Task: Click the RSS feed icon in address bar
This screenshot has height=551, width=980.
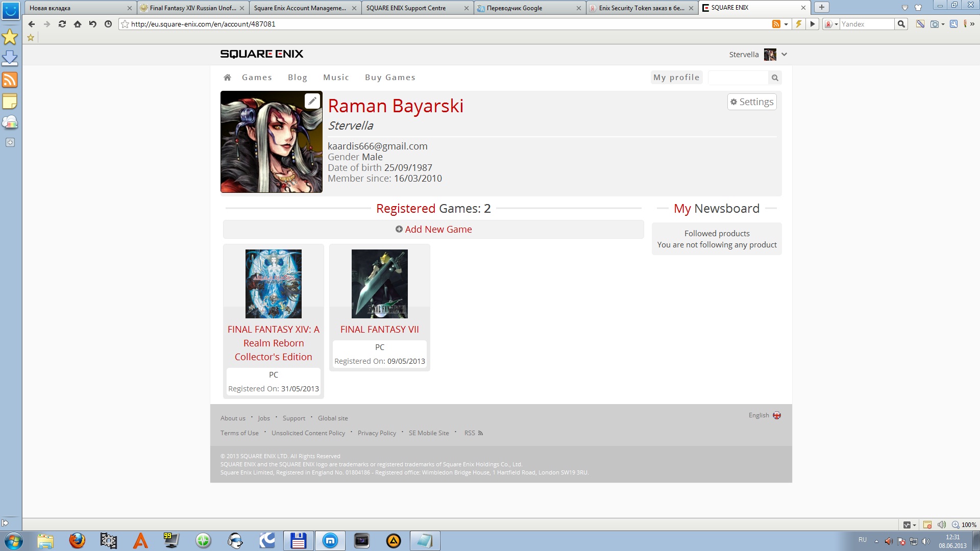Action: pyautogui.click(x=776, y=24)
